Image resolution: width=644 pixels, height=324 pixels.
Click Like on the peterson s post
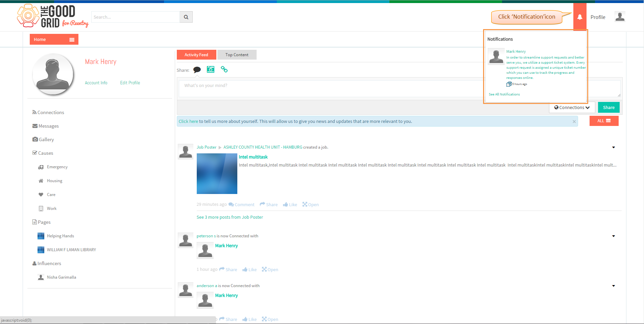coord(249,269)
